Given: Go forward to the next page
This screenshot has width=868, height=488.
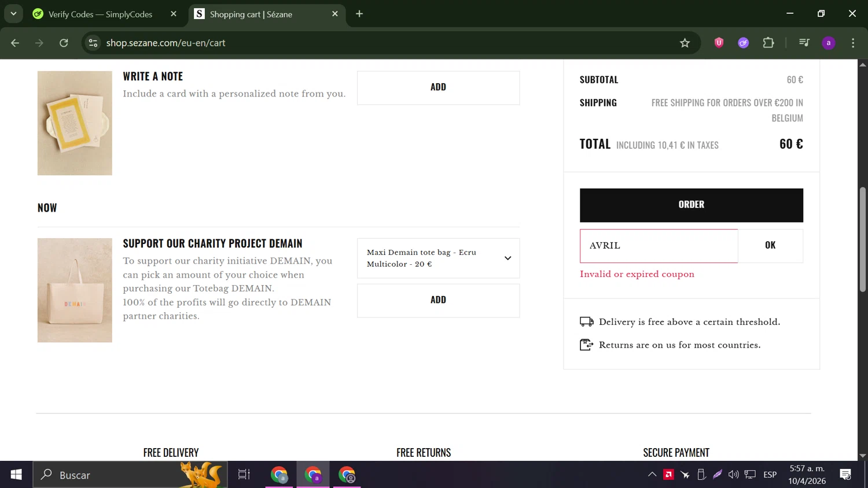Looking at the screenshot, I should (39, 43).
